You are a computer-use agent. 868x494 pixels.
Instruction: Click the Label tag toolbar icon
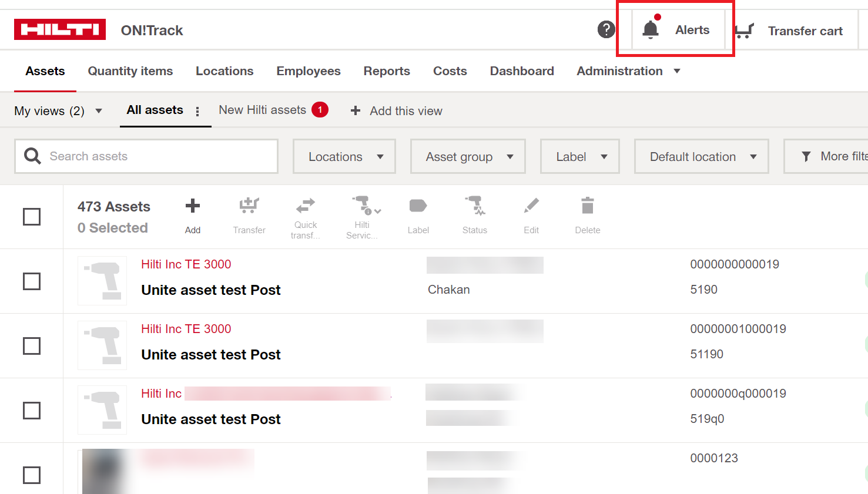coord(418,206)
